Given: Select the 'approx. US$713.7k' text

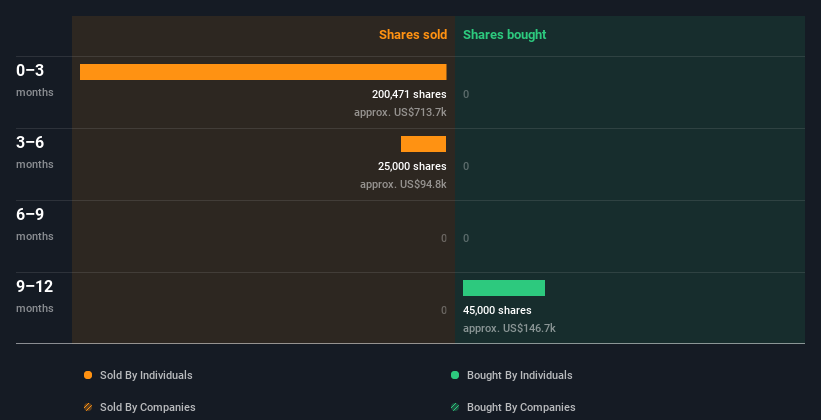Looking at the screenshot, I should [400, 112].
